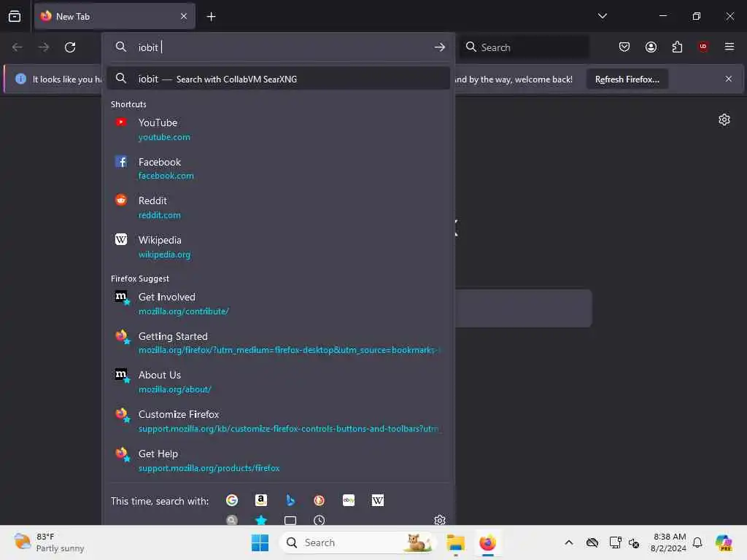Open About Us suggestion
The image size is (747, 560).
(278, 382)
